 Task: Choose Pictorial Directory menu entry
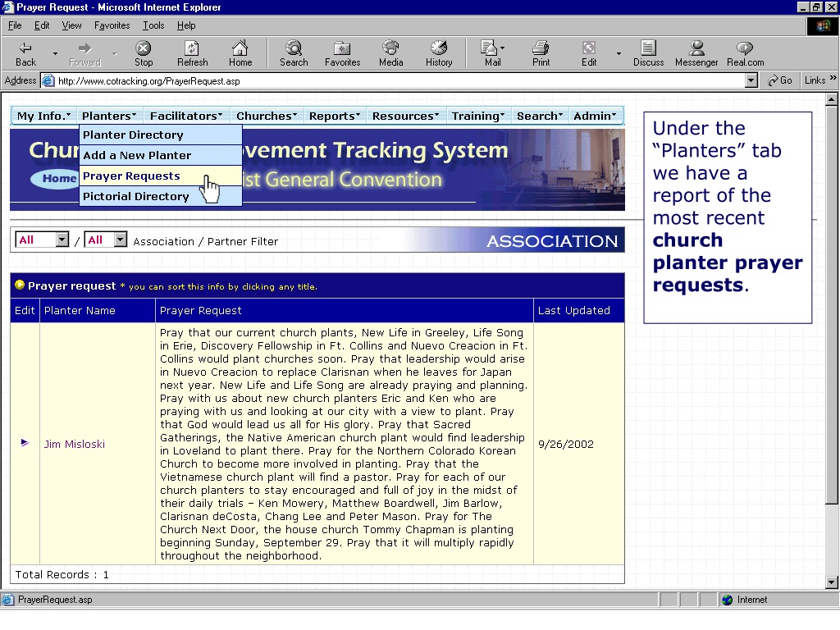click(136, 196)
